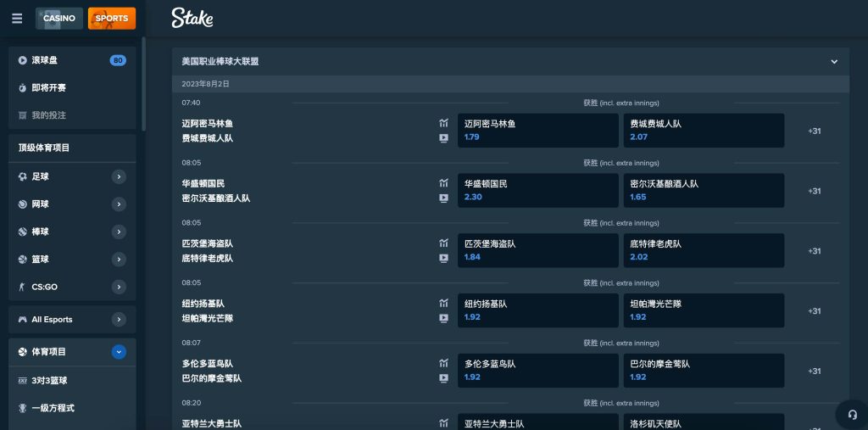Open the hamburger menu
This screenshot has width=868, height=430.
pos(17,19)
